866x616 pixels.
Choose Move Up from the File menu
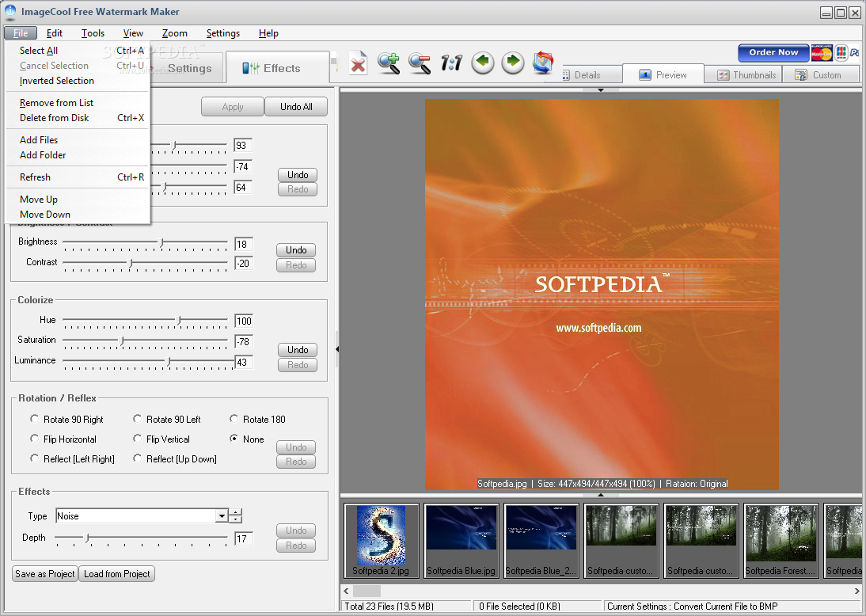point(78,200)
